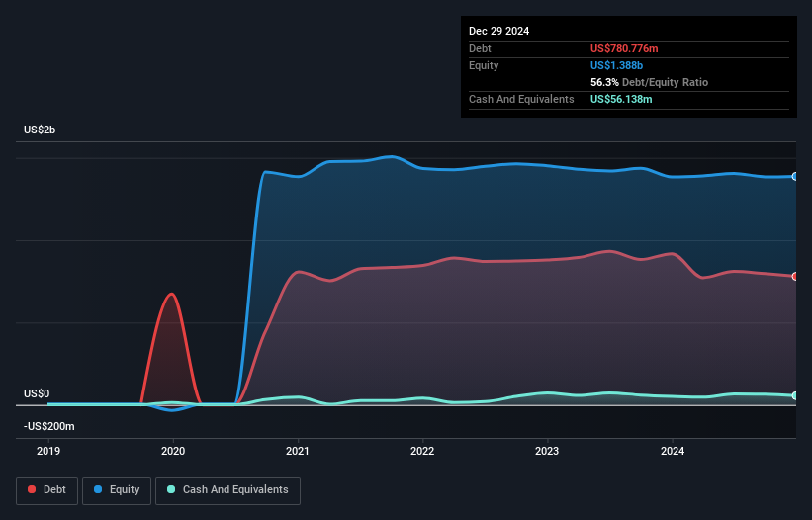The height and width of the screenshot is (520, 812).
Task: Click the US$0 y-axis label
Action: pos(37,393)
